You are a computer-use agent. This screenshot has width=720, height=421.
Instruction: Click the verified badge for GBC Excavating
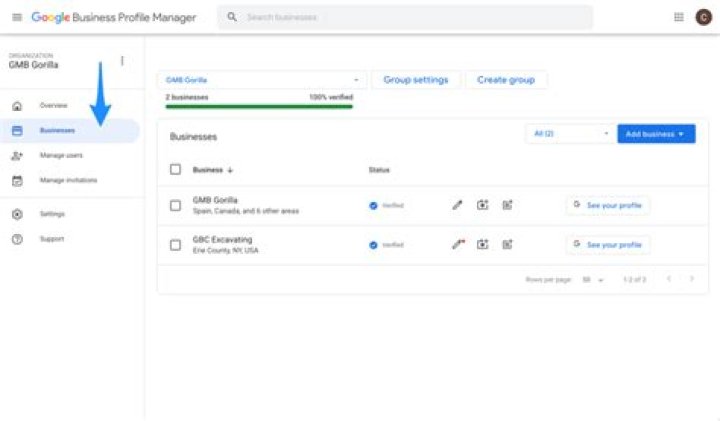(x=373, y=245)
